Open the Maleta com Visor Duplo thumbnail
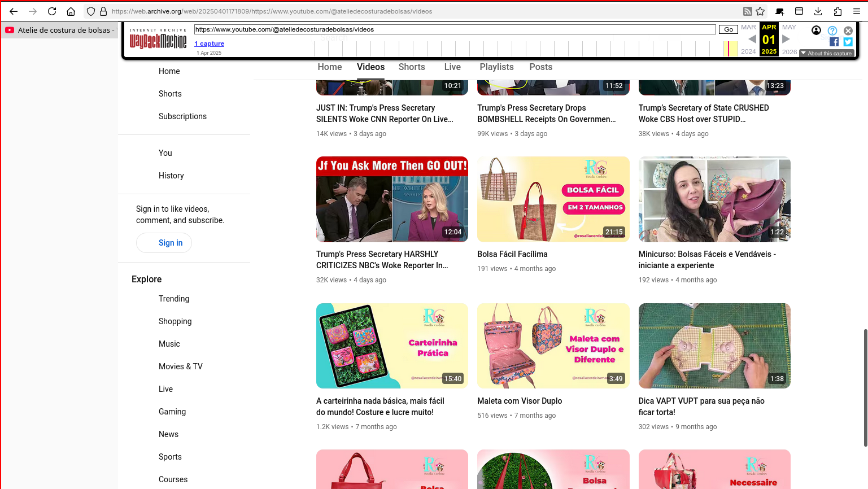The height and width of the screenshot is (489, 868). [553, 346]
